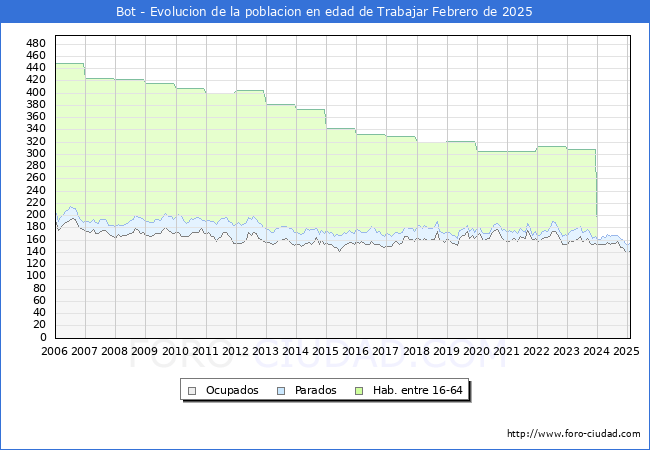Screen dimensions: 650x450
Task: Click the 2021 x-axis year label
Action: [506, 351]
